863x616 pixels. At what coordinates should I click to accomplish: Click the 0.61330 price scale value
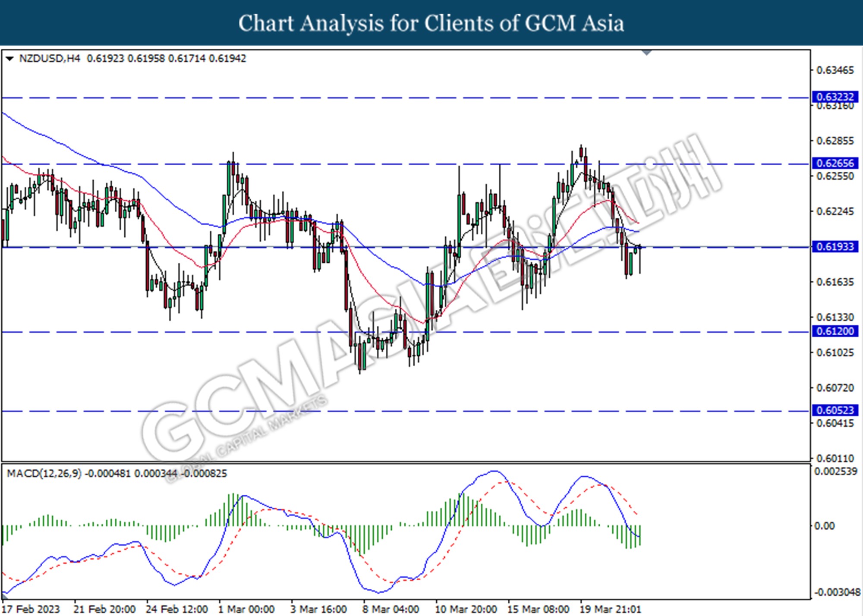835,317
